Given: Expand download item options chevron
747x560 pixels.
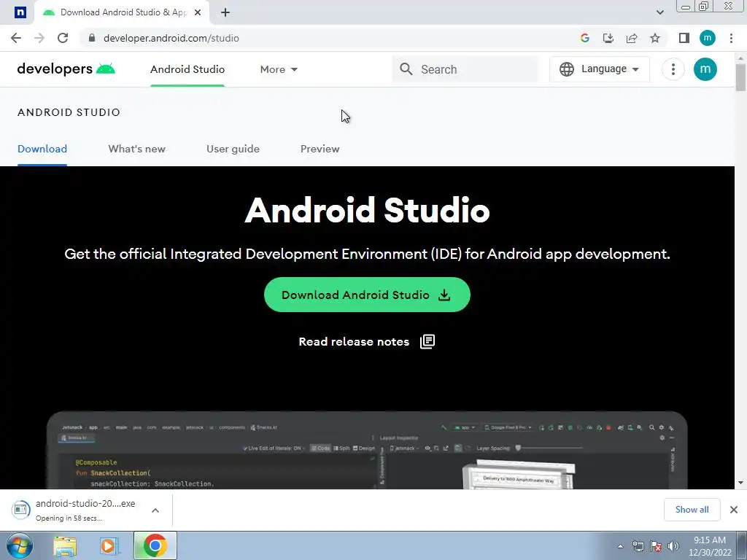Looking at the screenshot, I should [x=155, y=510].
